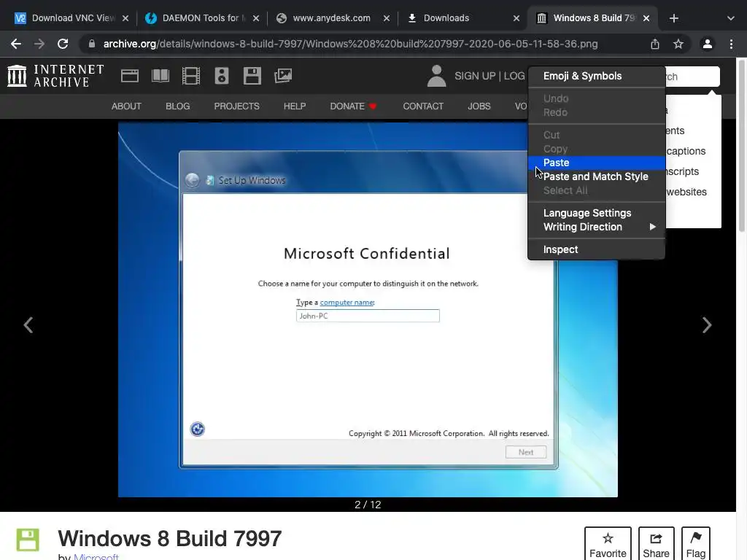Select Language Settings in the context menu
This screenshot has width=747, height=560.
(597, 213)
